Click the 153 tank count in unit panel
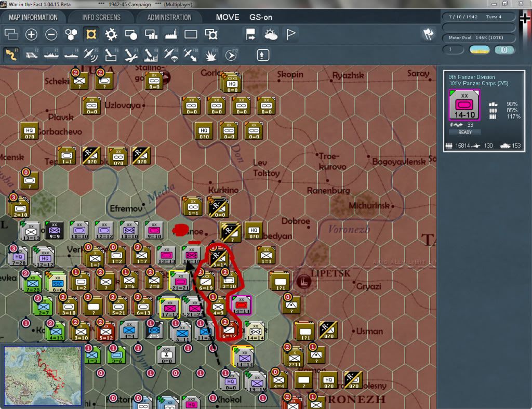The height and width of the screenshot is (409, 532). (x=516, y=146)
